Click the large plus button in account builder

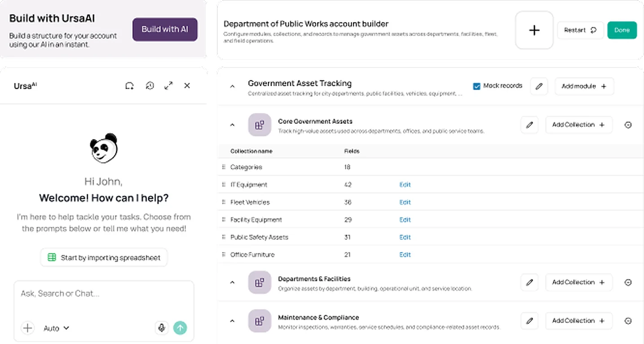(x=534, y=30)
